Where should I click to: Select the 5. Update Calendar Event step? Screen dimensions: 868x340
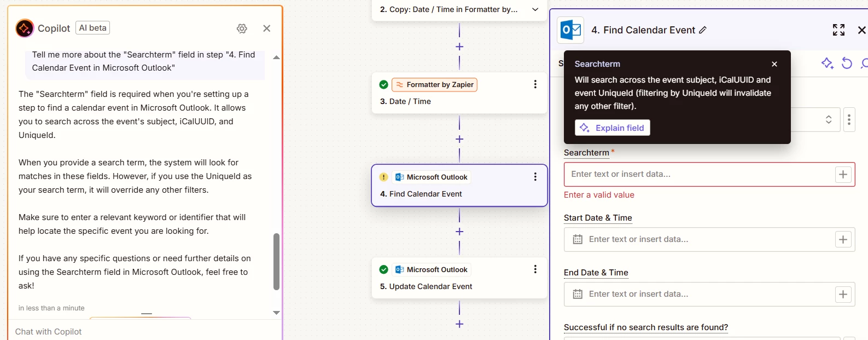tap(459, 278)
